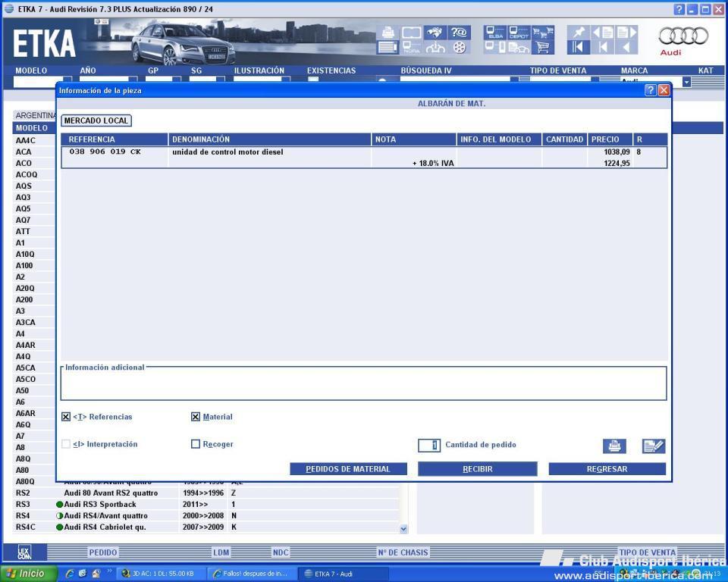Click the MERCADO LOCAL tab

(96, 120)
